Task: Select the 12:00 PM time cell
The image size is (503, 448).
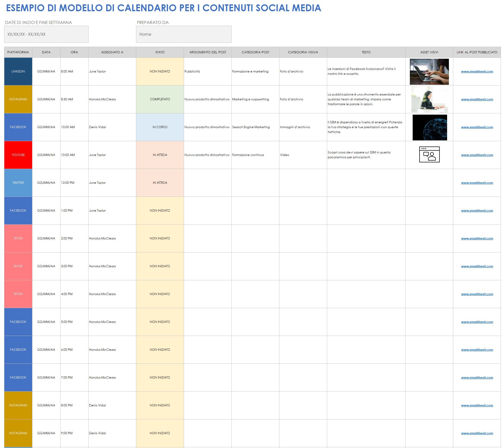Action: [x=74, y=183]
